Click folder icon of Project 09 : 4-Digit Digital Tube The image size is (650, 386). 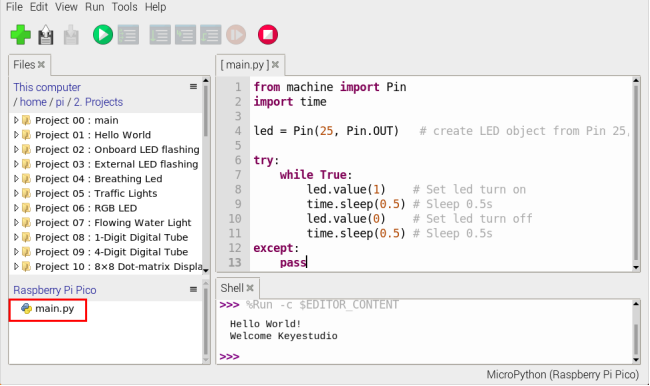pyautogui.click(x=26, y=252)
